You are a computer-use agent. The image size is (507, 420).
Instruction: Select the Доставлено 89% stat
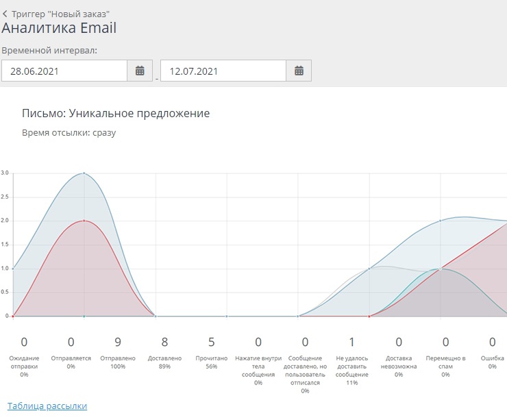tap(164, 349)
